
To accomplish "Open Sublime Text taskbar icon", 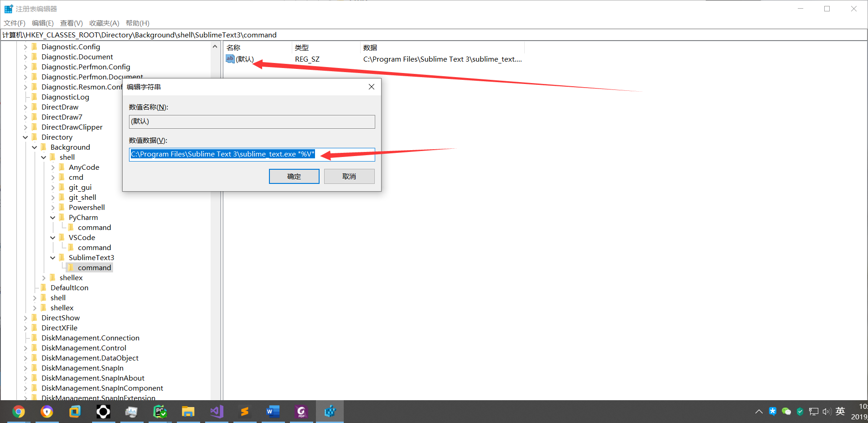I will 245,412.
